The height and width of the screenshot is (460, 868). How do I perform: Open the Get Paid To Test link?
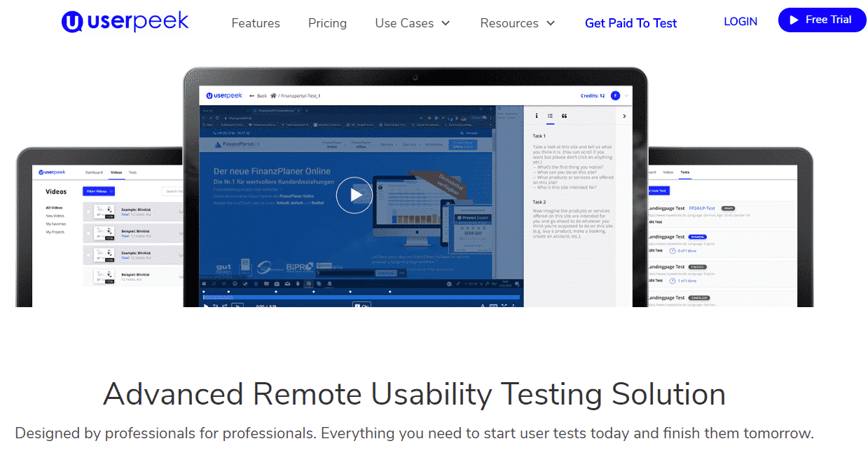pyautogui.click(x=631, y=23)
